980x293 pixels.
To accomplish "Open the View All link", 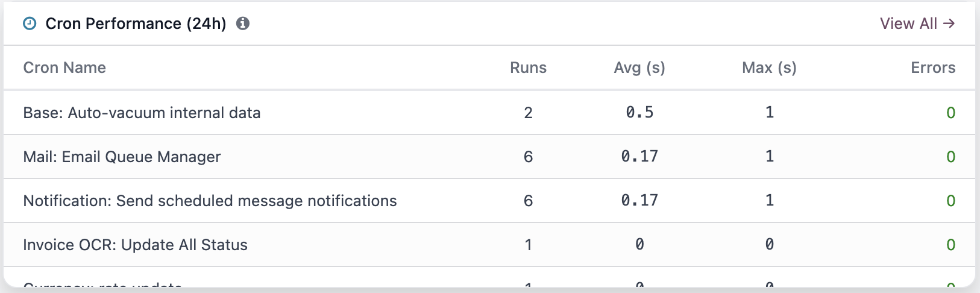I will [x=918, y=24].
